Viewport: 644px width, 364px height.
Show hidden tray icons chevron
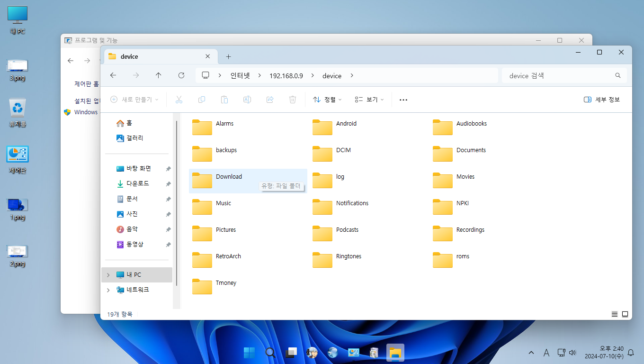pyautogui.click(x=531, y=353)
